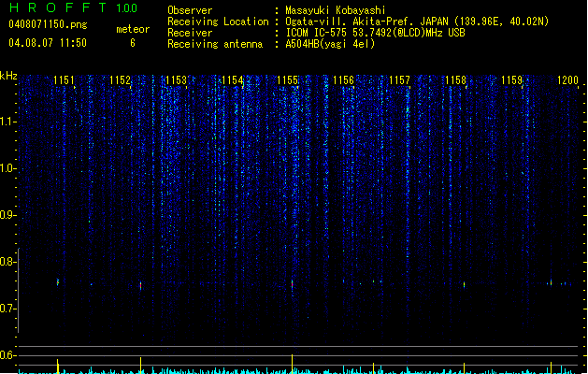Click the meteor echo spot at 1151
This screenshot has height=374, width=588.
point(58,281)
